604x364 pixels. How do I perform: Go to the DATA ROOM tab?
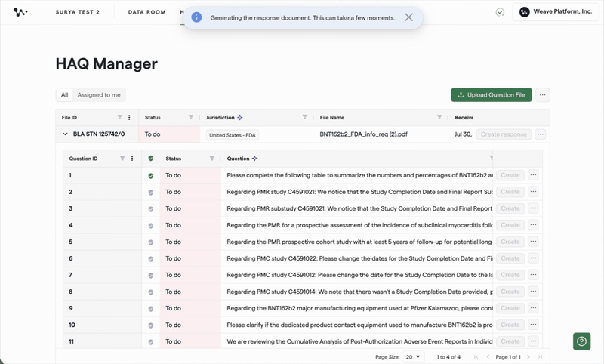tap(146, 12)
